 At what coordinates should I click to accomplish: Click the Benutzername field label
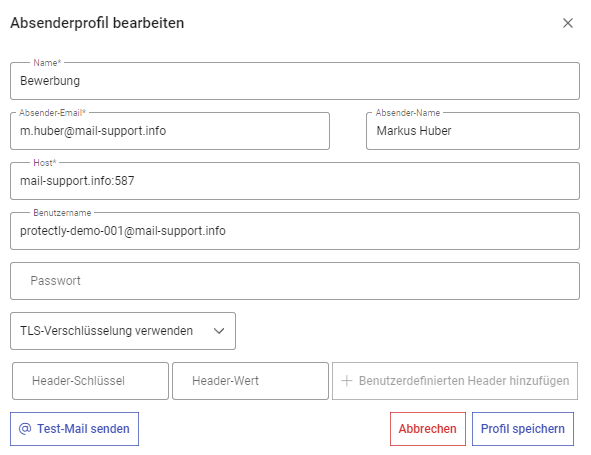click(x=62, y=213)
